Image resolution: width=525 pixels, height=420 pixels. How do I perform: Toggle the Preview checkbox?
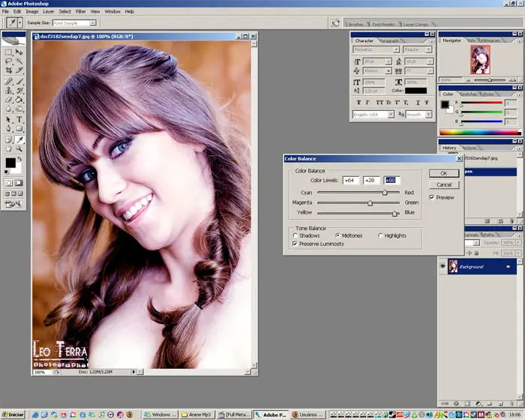coord(432,197)
